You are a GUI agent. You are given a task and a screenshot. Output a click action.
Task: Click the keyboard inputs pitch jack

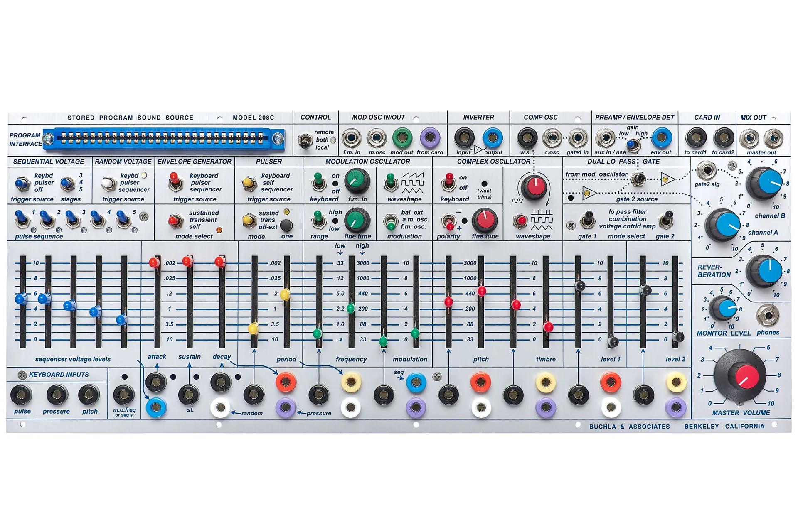point(89,395)
